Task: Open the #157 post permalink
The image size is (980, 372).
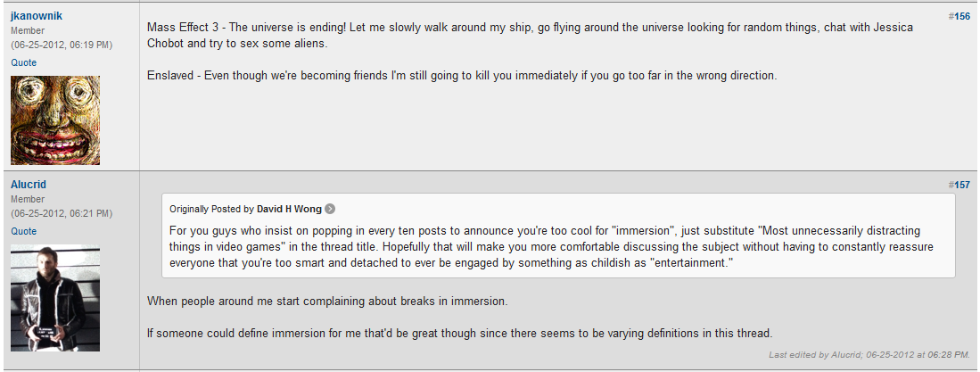Action: [x=961, y=185]
